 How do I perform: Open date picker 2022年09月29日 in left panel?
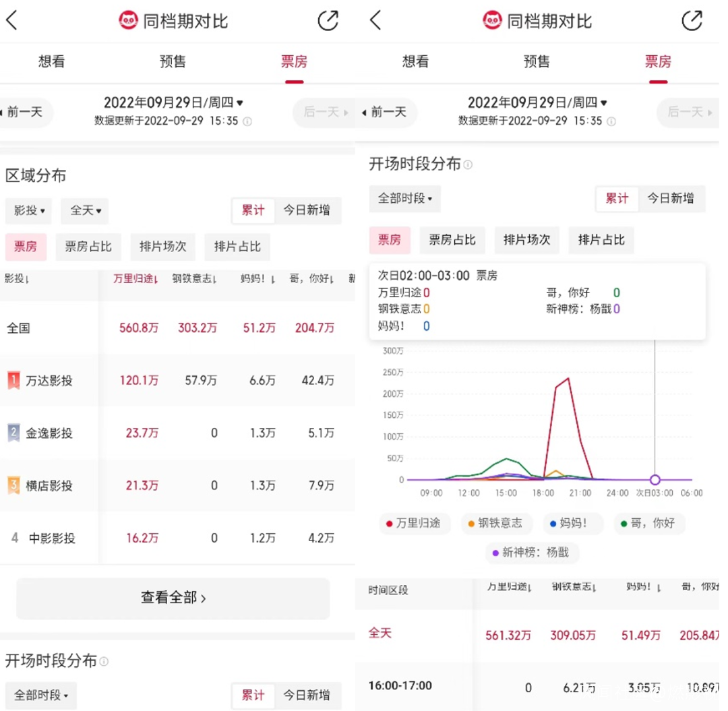tap(173, 102)
